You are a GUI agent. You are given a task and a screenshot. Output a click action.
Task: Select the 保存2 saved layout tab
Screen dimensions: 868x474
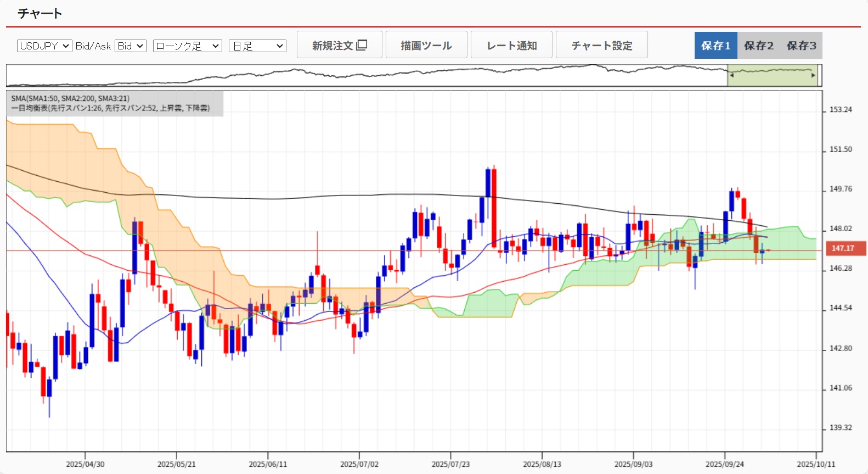coord(758,46)
